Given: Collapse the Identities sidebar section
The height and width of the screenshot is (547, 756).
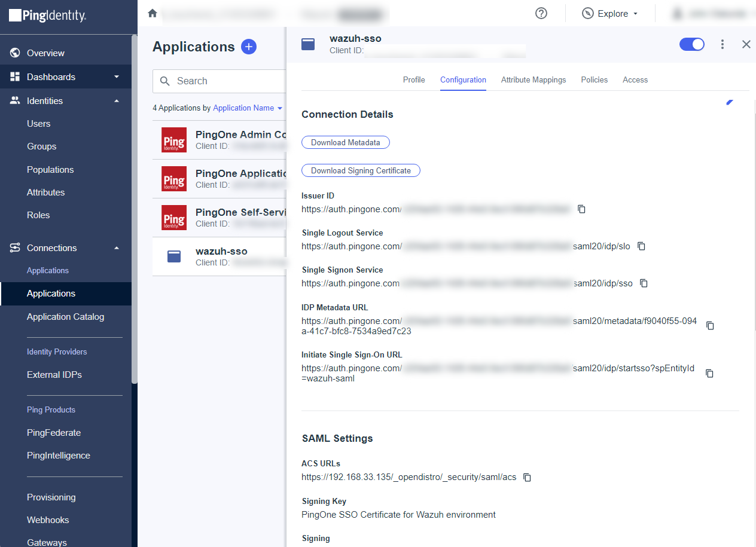Looking at the screenshot, I should point(117,101).
